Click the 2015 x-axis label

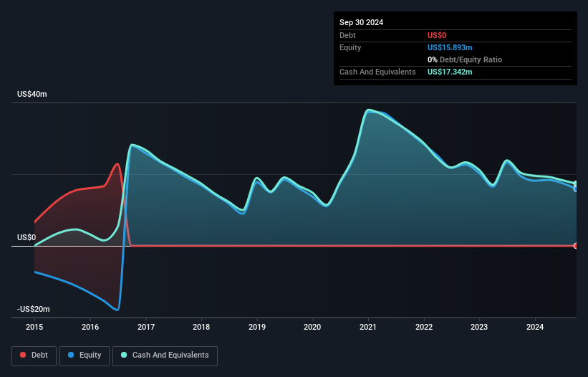click(x=34, y=327)
